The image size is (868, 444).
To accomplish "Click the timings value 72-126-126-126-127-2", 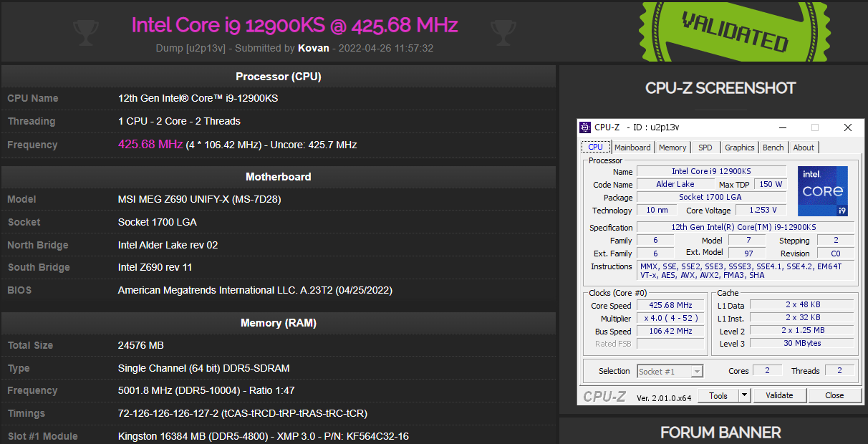I will coord(243,413).
